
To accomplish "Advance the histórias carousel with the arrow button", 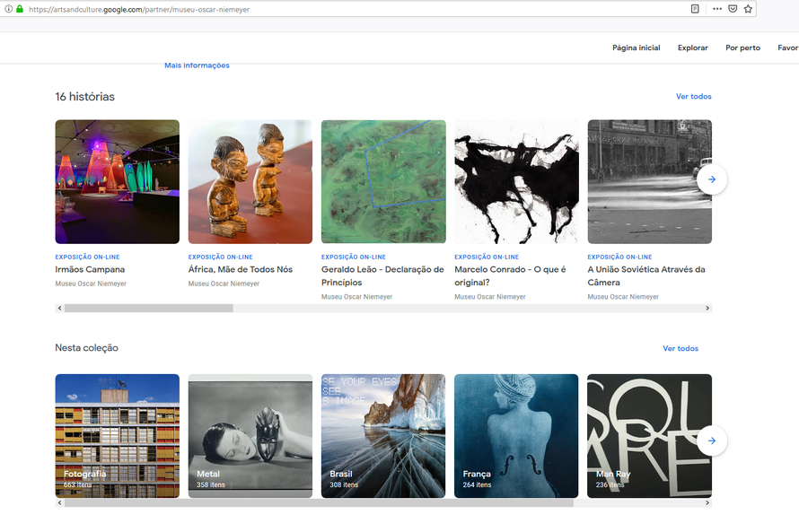I will [711, 179].
